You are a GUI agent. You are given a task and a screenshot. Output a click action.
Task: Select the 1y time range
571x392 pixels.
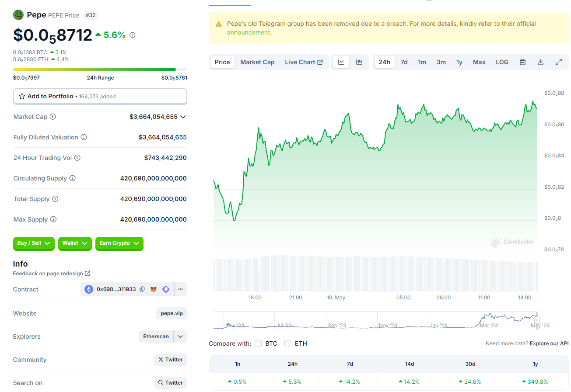click(459, 62)
